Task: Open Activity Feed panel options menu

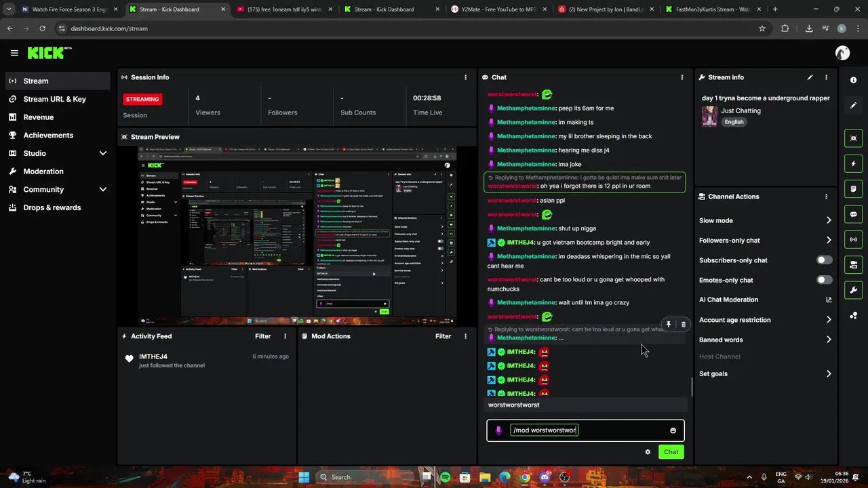Action: point(285,336)
